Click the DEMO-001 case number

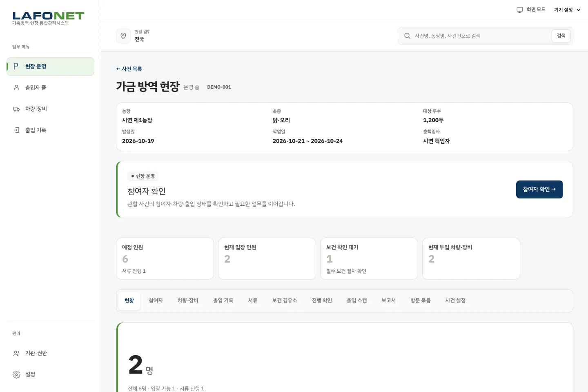click(x=219, y=87)
